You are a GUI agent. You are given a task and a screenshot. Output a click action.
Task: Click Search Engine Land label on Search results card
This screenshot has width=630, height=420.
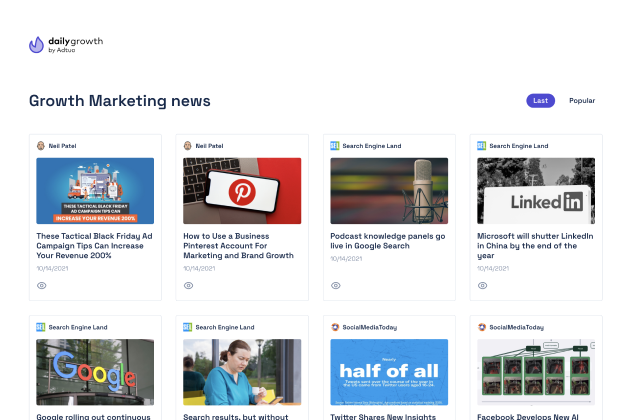click(x=225, y=327)
